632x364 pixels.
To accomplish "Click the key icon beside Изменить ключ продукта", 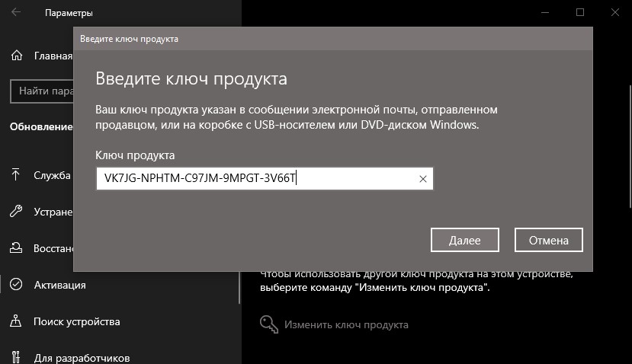I will coord(269,324).
